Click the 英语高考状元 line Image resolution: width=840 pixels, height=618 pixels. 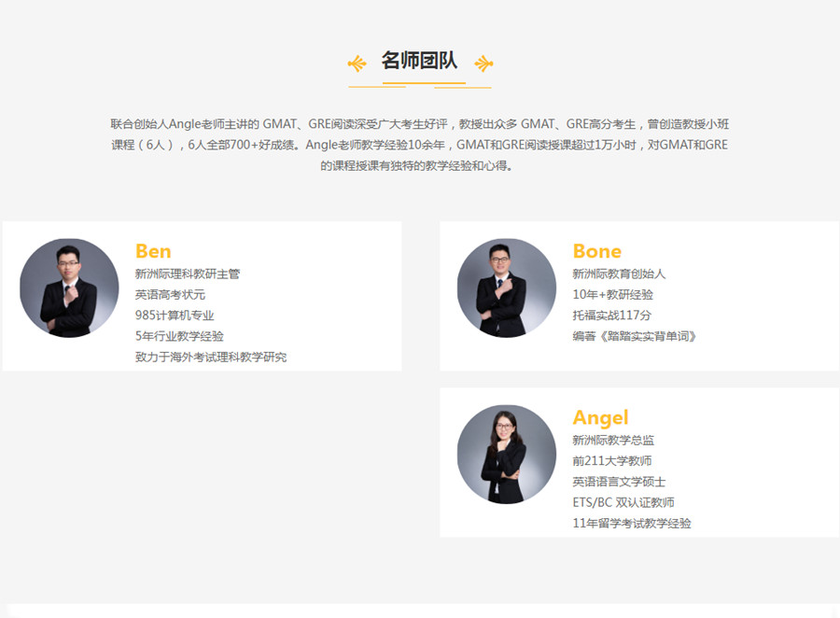[x=170, y=295]
